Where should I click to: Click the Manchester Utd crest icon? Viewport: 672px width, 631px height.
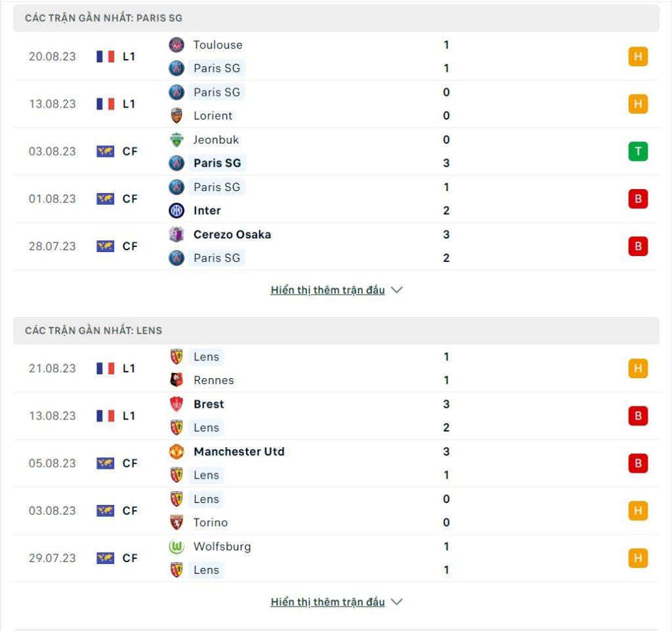pyautogui.click(x=176, y=451)
